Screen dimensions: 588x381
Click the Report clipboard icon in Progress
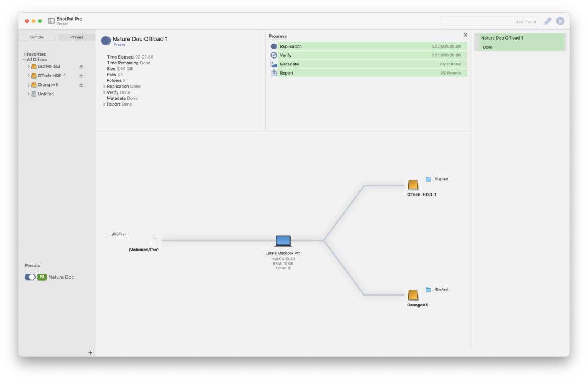click(273, 73)
